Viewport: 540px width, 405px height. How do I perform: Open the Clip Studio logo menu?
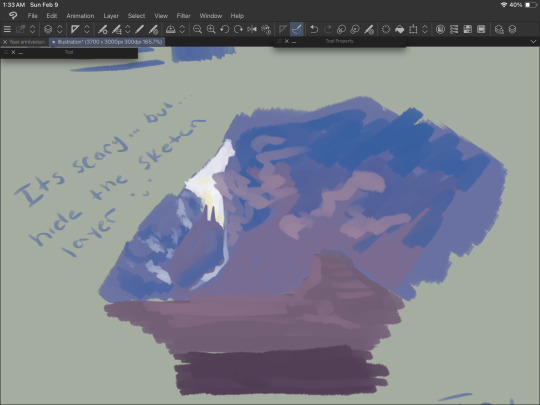click(x=13, y=16)
